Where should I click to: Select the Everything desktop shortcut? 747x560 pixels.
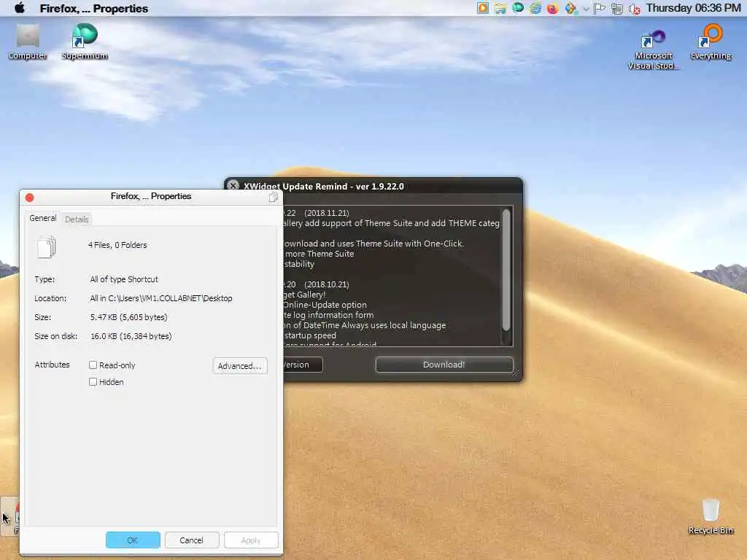click(711, 42)
